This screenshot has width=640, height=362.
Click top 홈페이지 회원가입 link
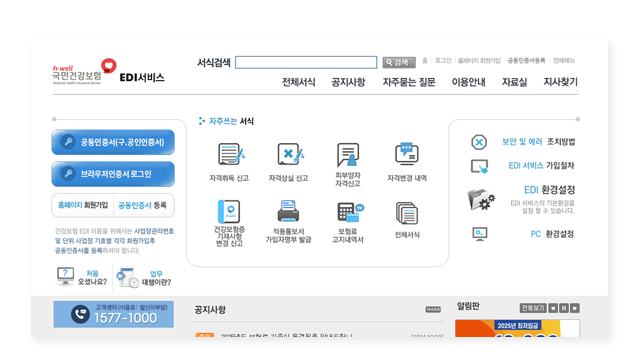pos(479,60)
